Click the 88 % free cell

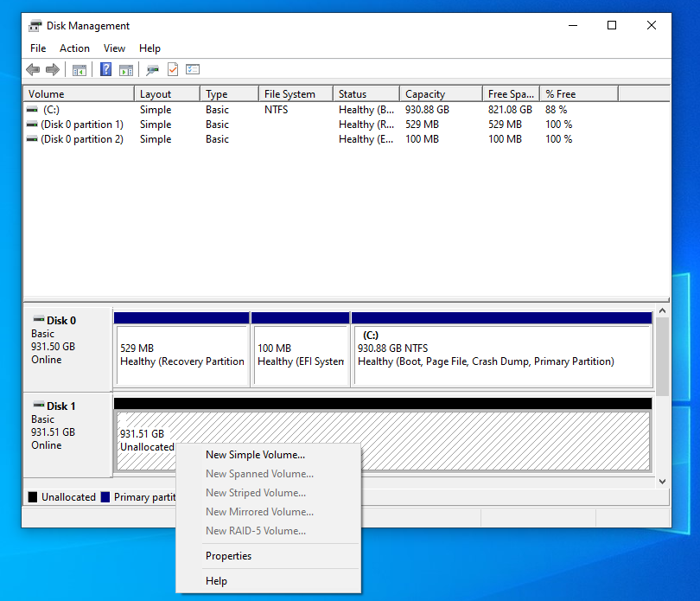pos(556,110)
